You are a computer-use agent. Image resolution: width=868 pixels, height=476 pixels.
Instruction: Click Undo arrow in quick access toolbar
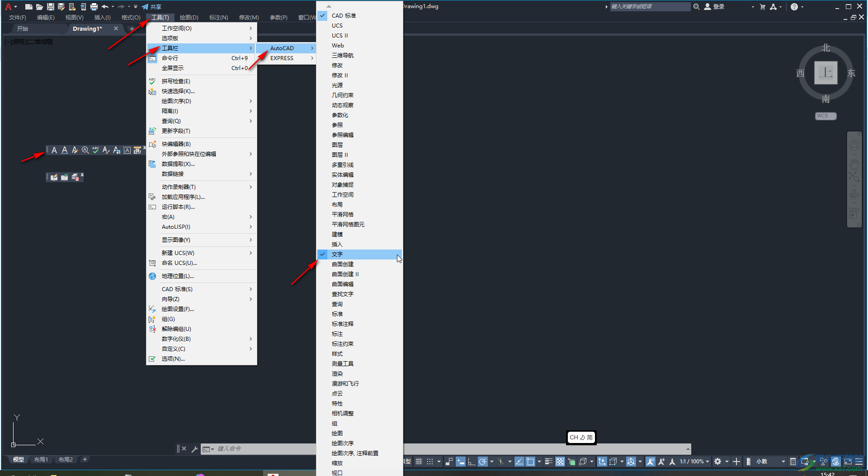(105, 7)
